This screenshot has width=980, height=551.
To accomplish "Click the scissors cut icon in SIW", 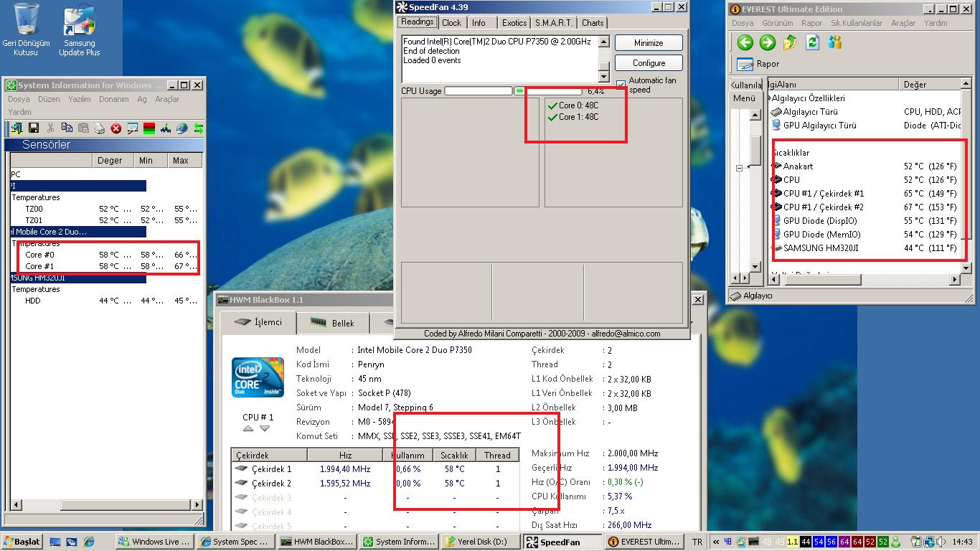I will coord(50,128).
